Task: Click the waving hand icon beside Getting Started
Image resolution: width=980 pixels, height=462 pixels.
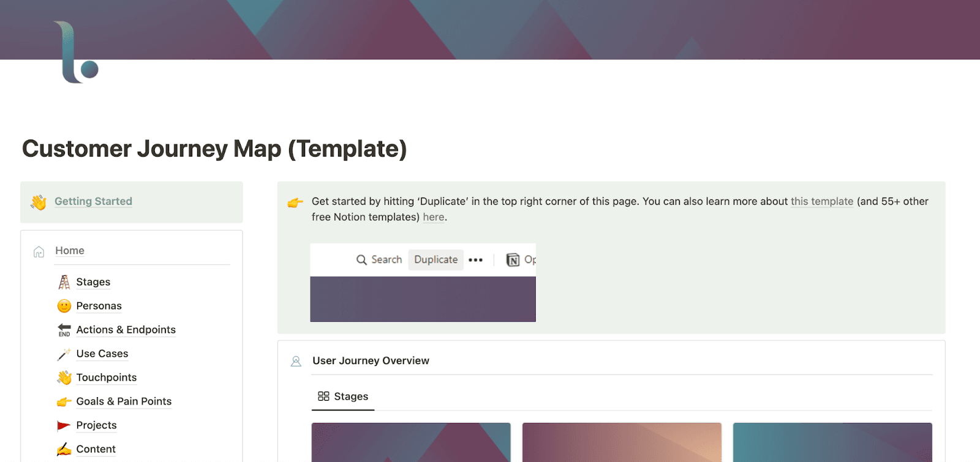Action: [38, 201]
